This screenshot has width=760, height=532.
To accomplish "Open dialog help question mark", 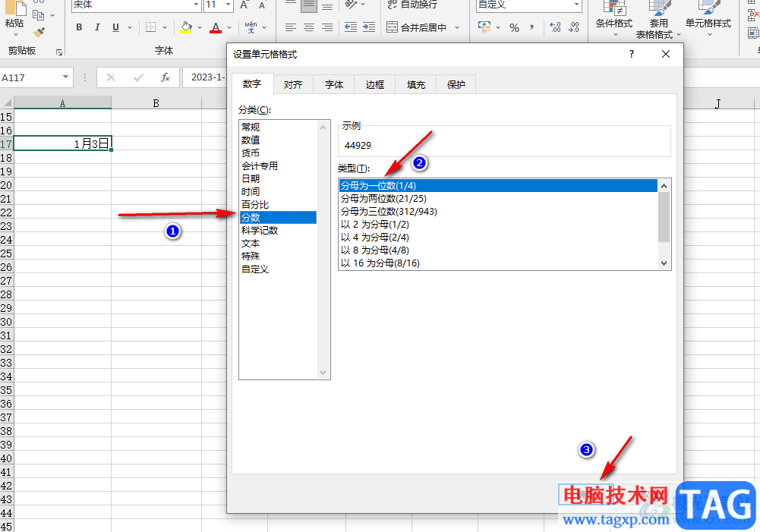I will (x=631, y=54).
